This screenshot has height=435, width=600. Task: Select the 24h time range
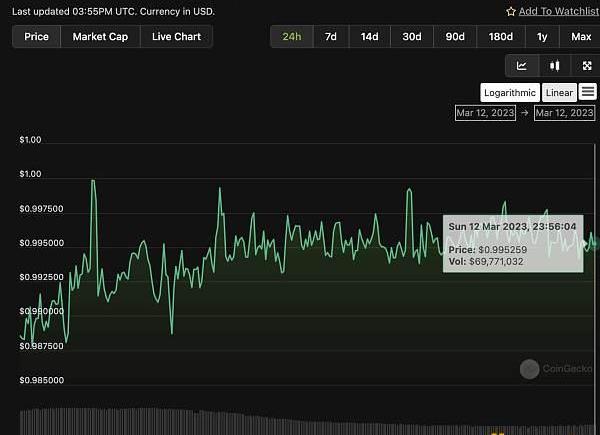coord(291,37)
